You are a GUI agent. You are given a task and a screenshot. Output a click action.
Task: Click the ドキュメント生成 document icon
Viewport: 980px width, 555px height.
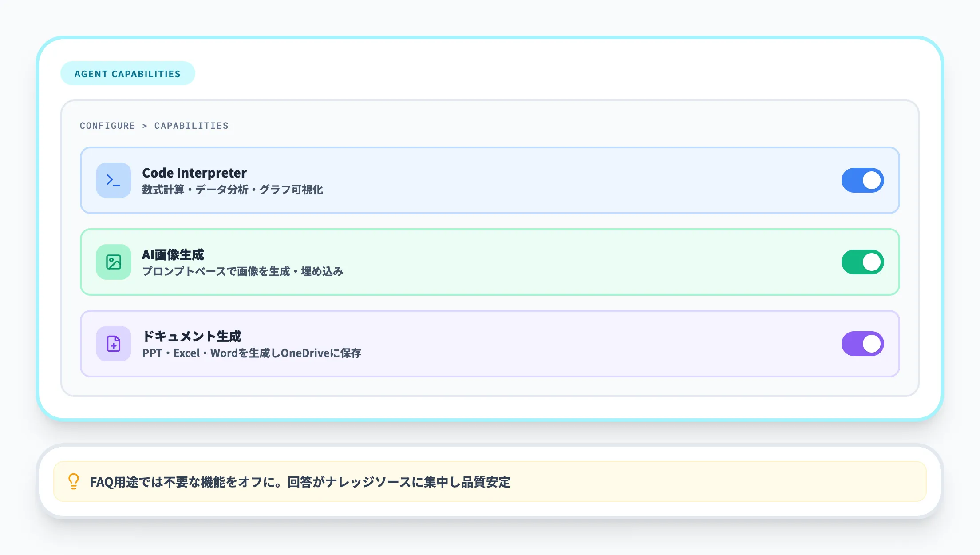click(113, 344)
